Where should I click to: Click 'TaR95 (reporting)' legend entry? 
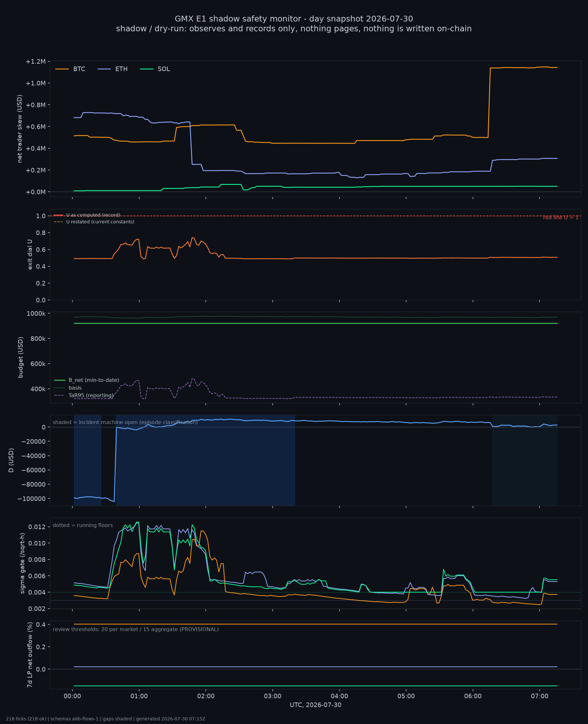(x=84, y=395)
